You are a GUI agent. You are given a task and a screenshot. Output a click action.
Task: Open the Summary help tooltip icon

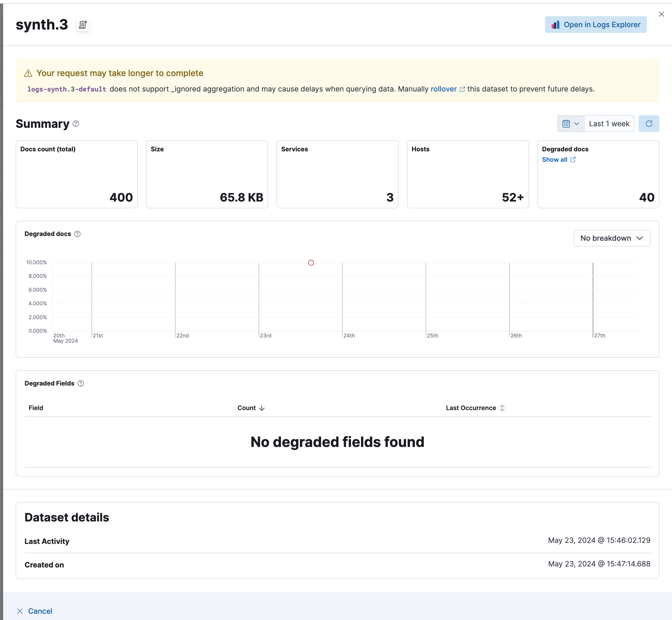click(x=76, y=124)
